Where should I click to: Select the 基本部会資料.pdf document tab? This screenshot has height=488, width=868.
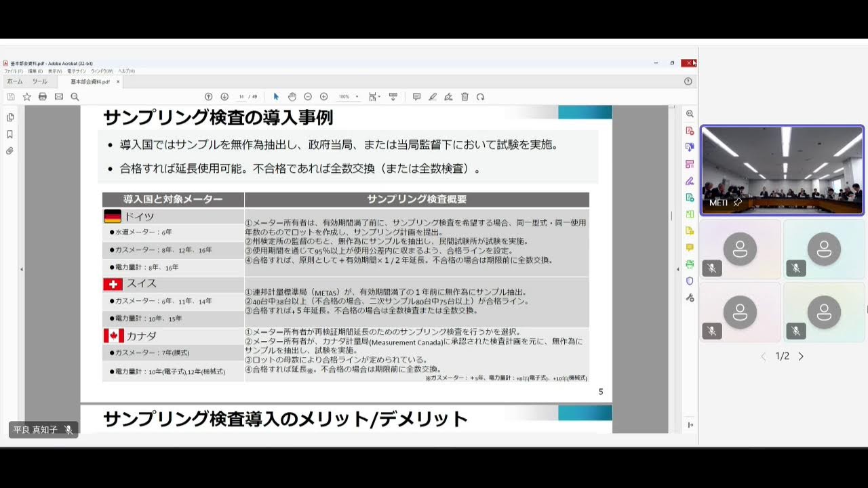click(90, 81)
